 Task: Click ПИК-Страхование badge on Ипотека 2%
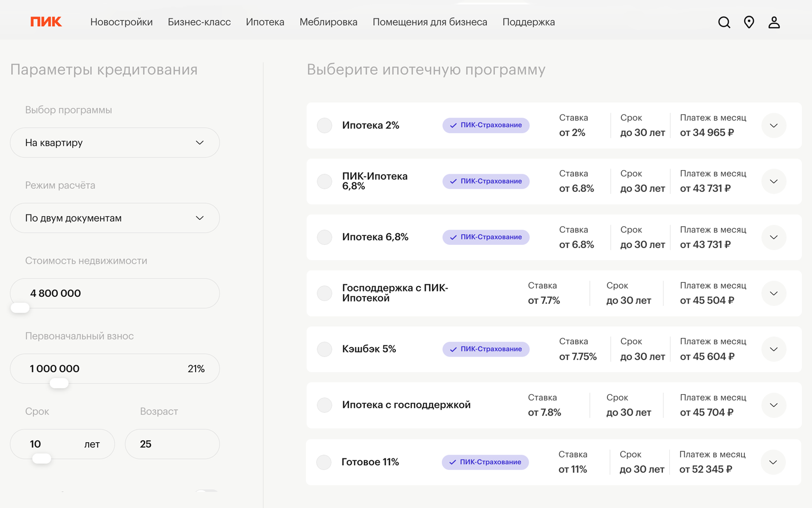pos(486,125)
